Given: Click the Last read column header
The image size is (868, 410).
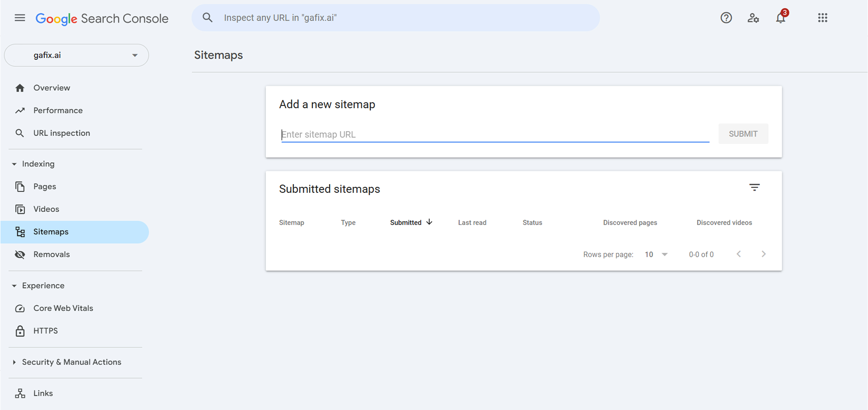Looking at the screenshot, I should (x=472, y=222).
